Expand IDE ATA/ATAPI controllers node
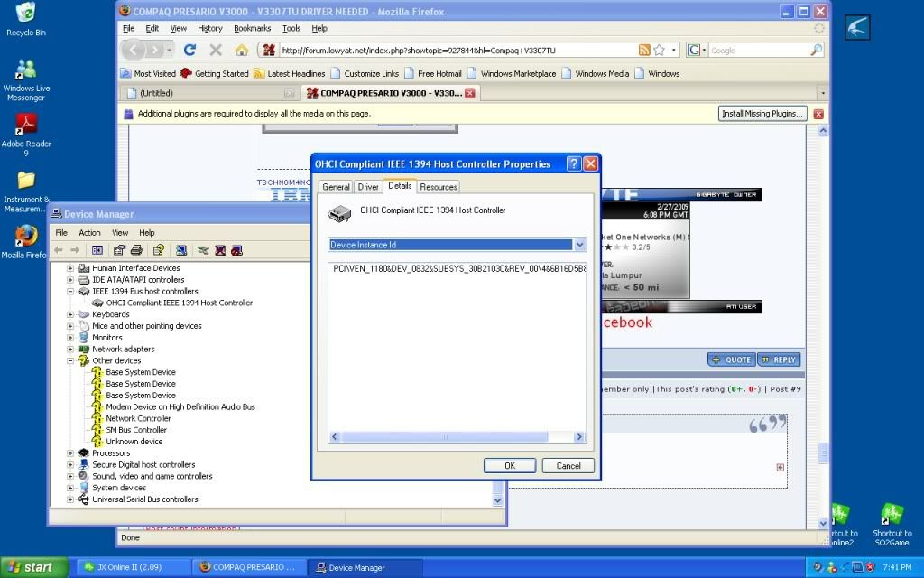Viewport: 924px width, 578px height. click(70, 280)
